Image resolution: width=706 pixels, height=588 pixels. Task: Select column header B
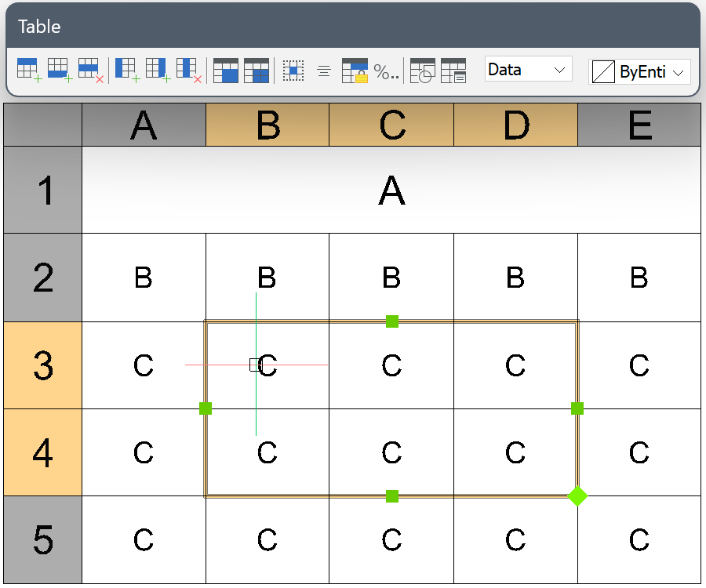click(x=267, y=125)
